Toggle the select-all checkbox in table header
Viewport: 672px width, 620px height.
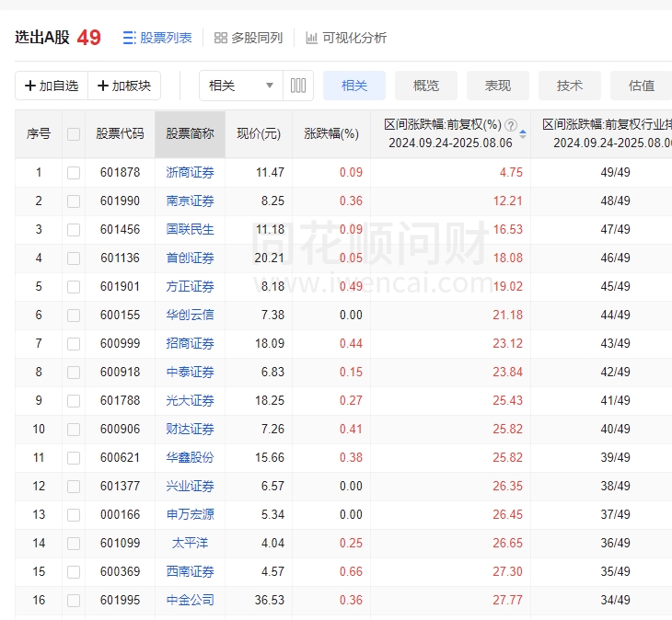[74, 134]
